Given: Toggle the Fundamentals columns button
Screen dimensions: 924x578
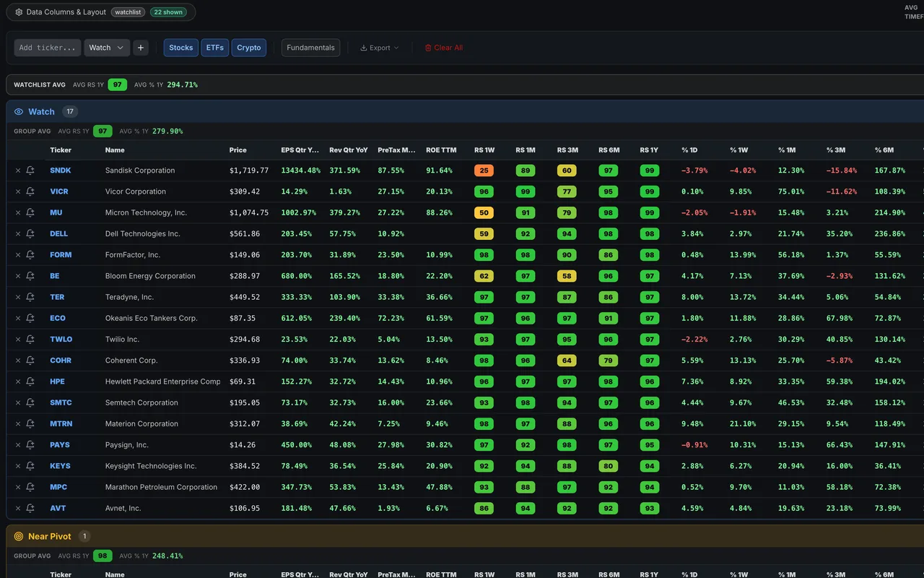Looking at the screenshot, I should click(310, 48).
